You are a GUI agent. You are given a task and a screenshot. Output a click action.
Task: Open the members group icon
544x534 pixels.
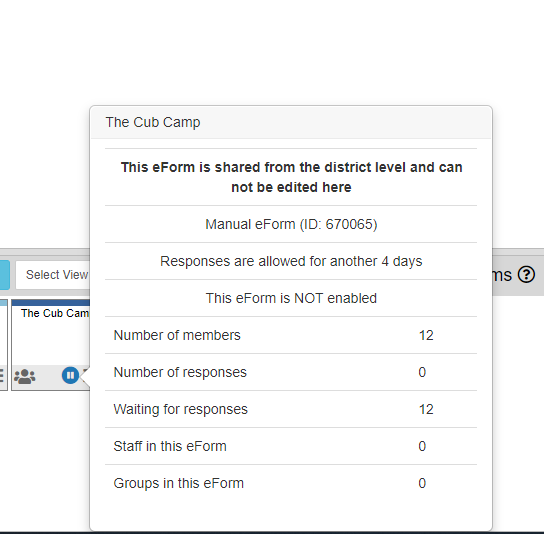pyautogui.click(x=25, y=376)
